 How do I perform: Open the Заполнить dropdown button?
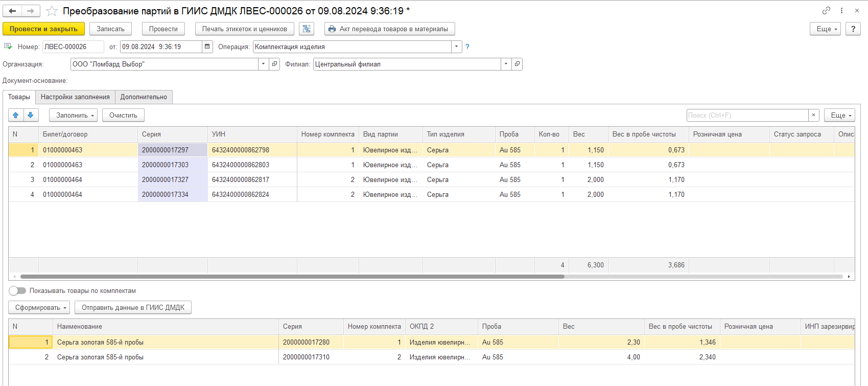click(x=74, y=115)
